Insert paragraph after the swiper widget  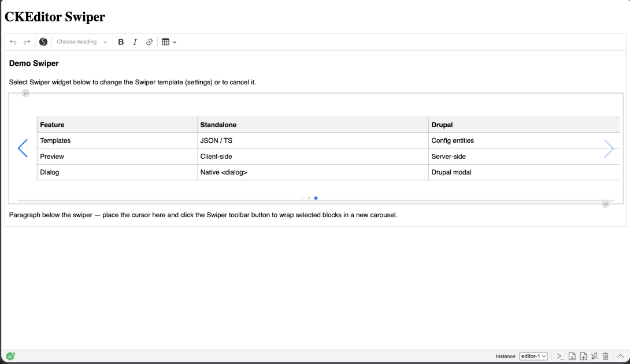pos(606,204)
